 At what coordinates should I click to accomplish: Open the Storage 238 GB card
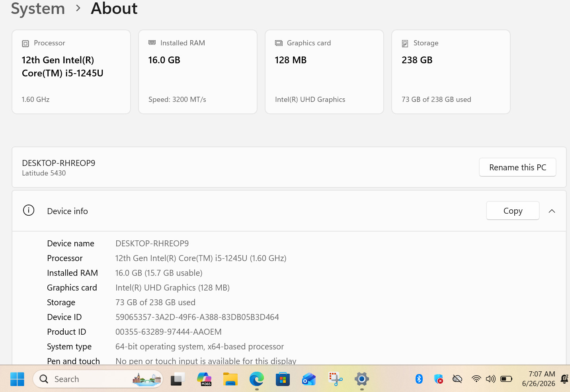pos(451,72)
